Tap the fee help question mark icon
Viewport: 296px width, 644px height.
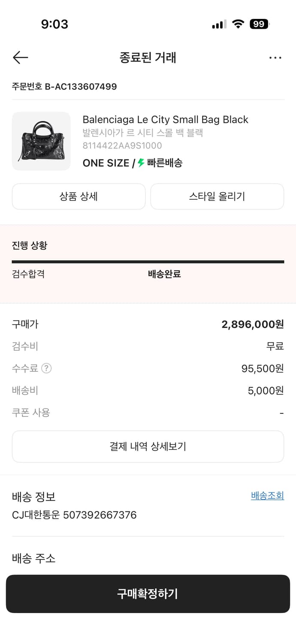tap(46, 368)
